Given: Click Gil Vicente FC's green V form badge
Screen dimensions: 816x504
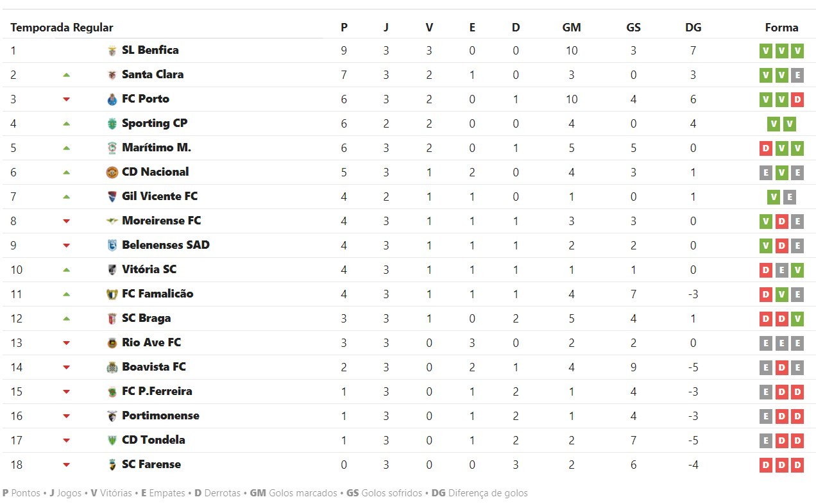Looking at the screenshot, I should 774,197.
